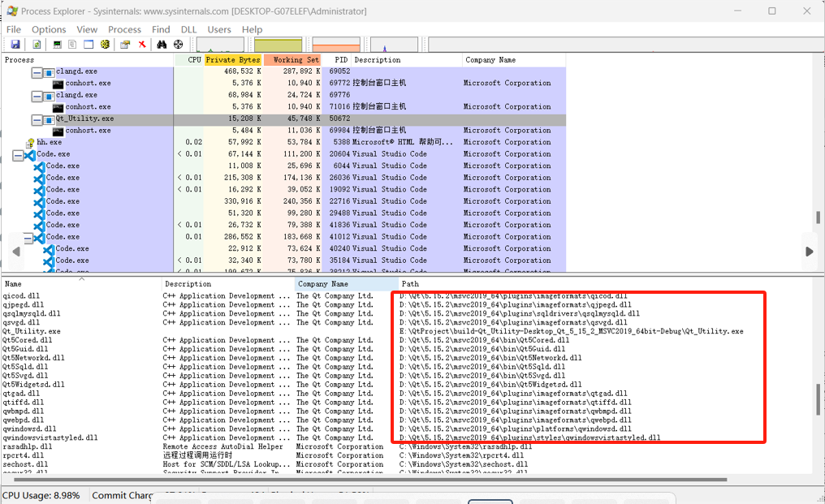Select Qt_Utility.exe in the DLL list
The width and height of the screenshot is (825, 504).
[32, 331]
